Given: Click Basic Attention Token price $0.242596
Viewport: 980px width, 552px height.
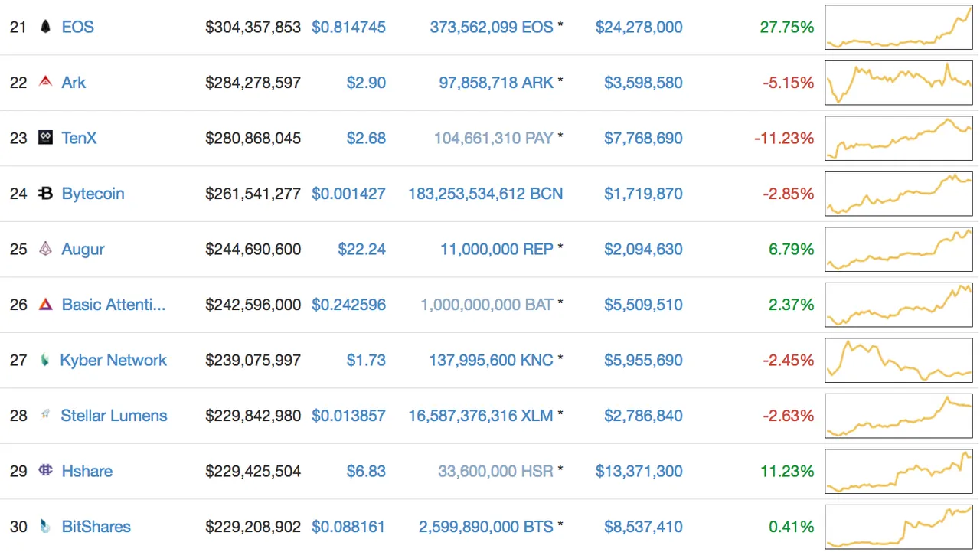Looking at the screenshot, I should (349, 305).
